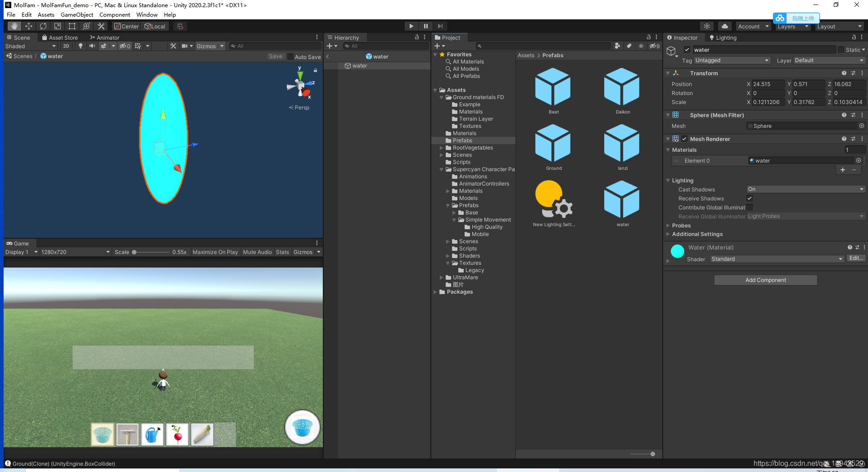Image resolution: width=868 pixels, height=472 pixels.
Task: Open Account dropdown
Action: (x=753, y=26)
